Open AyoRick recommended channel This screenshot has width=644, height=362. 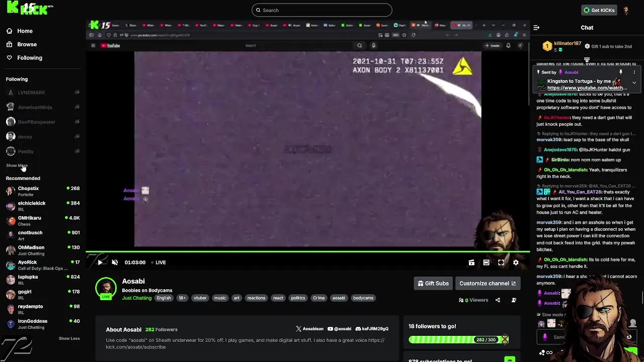coord(43,265)
